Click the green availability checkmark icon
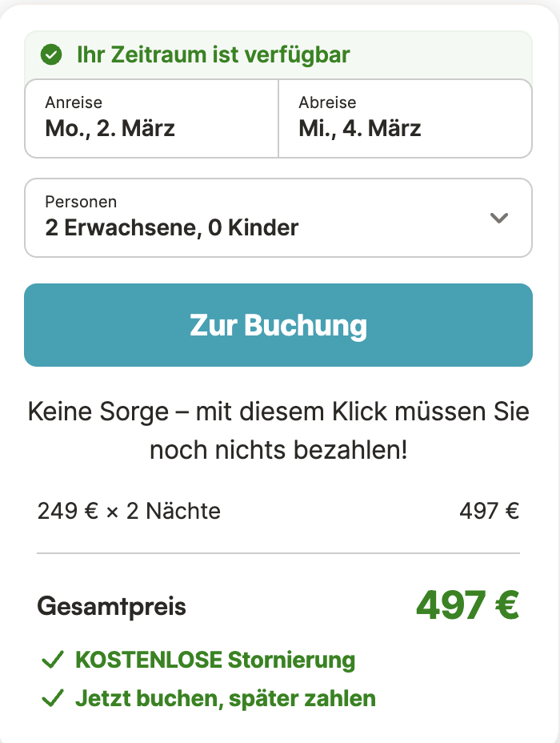The image size is (560, 743). pos(51,55)
